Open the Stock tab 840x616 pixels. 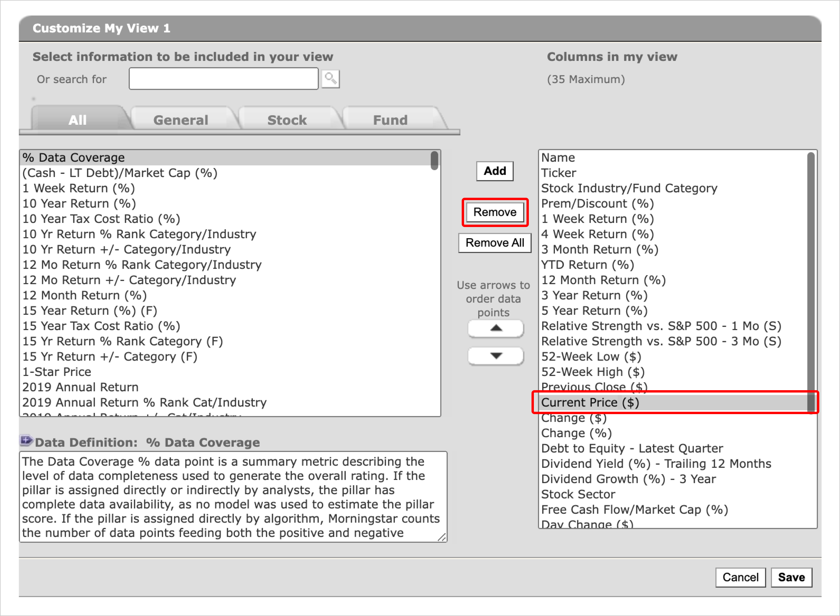pos(287,120)
